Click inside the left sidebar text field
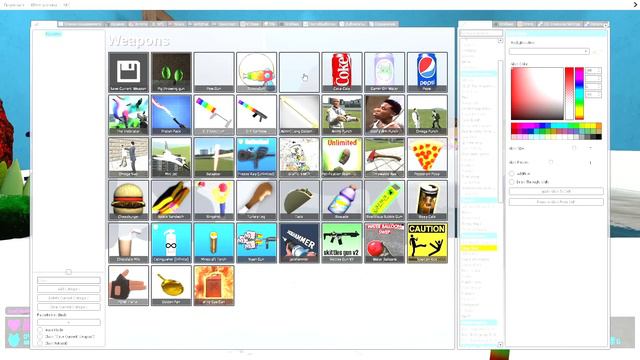The width and height of the screenshot is (640, 360). tap(69, 280)
